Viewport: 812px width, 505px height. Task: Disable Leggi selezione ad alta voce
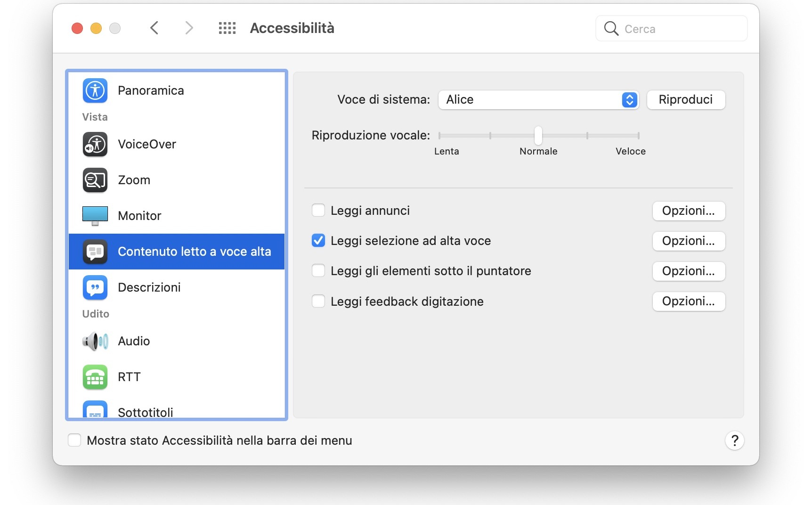click(318, 241)
